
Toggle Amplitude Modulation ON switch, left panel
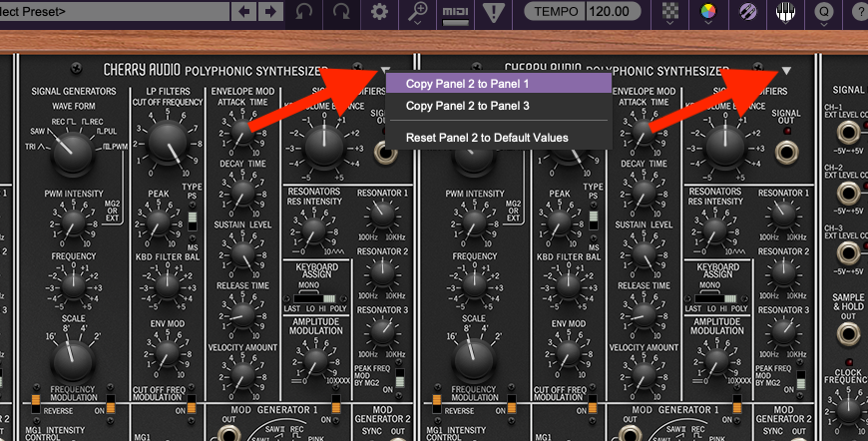tap(336, 404)
